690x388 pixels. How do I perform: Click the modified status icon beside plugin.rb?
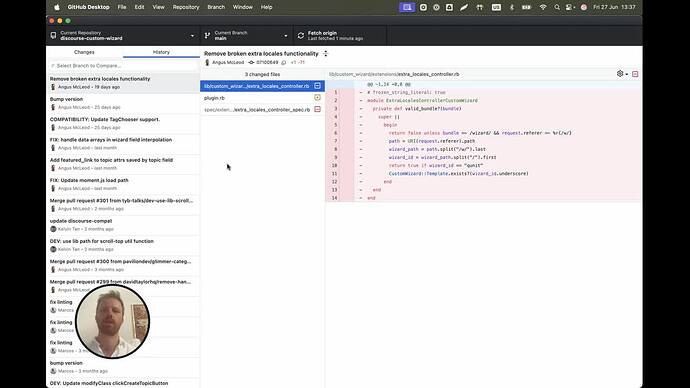(x=317, y=98)
